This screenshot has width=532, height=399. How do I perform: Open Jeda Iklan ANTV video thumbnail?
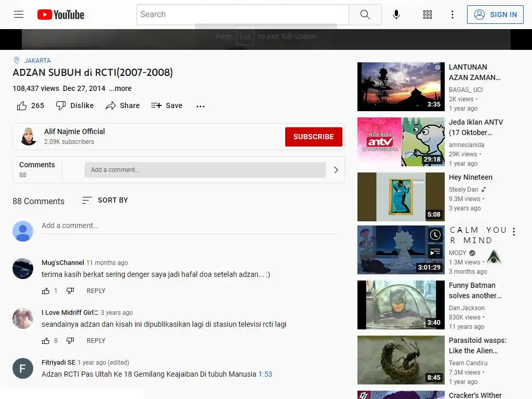[401, 142]
